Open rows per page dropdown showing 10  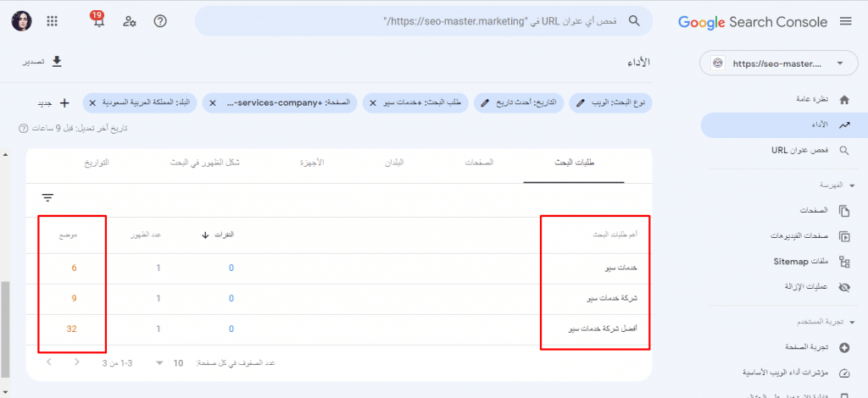click(169, 363)
